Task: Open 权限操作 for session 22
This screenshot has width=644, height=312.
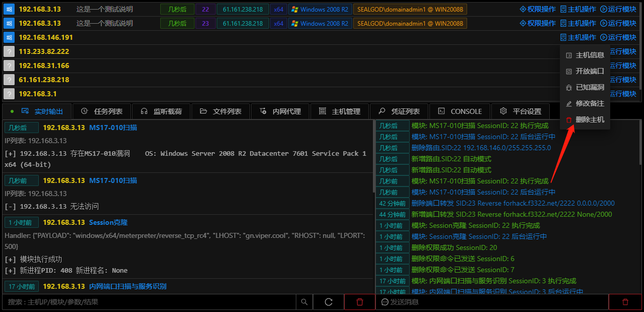Action: 538,9
